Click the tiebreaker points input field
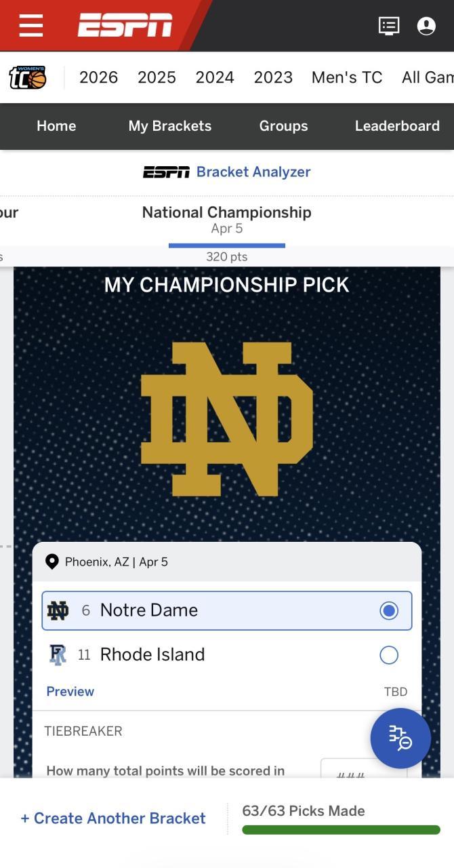 coord(363,770)
